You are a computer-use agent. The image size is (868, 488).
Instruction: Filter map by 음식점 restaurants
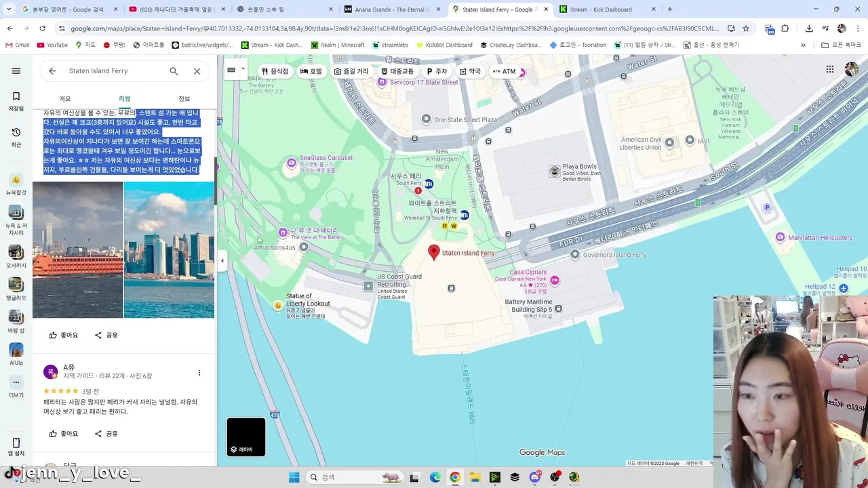275,71
